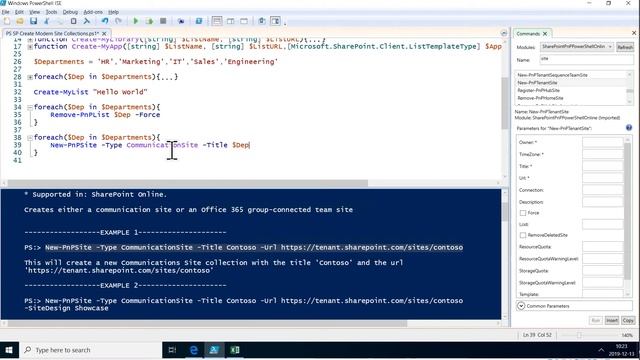The height and width of the screenshot is (360, 640).
Task: Open the File menu
Action: [6, 12]
